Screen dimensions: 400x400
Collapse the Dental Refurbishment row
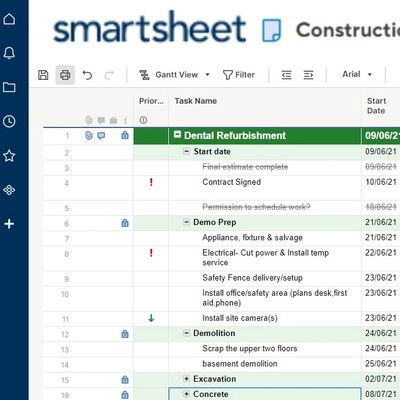177,135
